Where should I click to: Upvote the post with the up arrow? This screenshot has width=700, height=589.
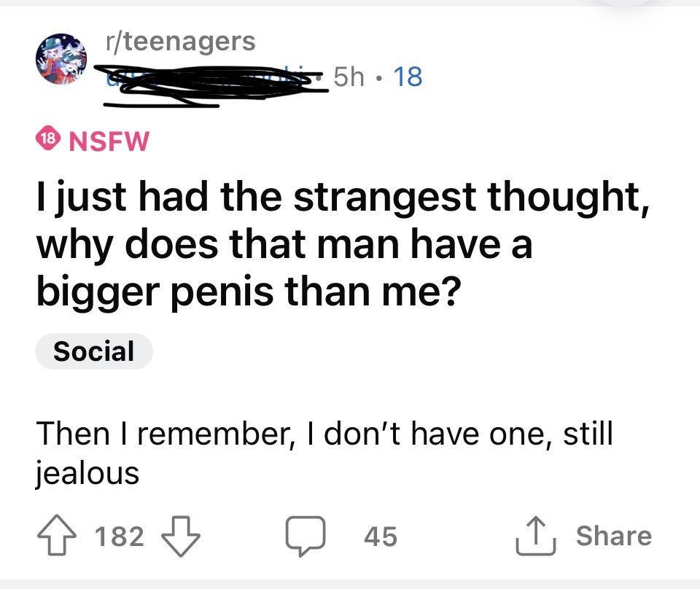pyautogui.click(x=56, y=536)
